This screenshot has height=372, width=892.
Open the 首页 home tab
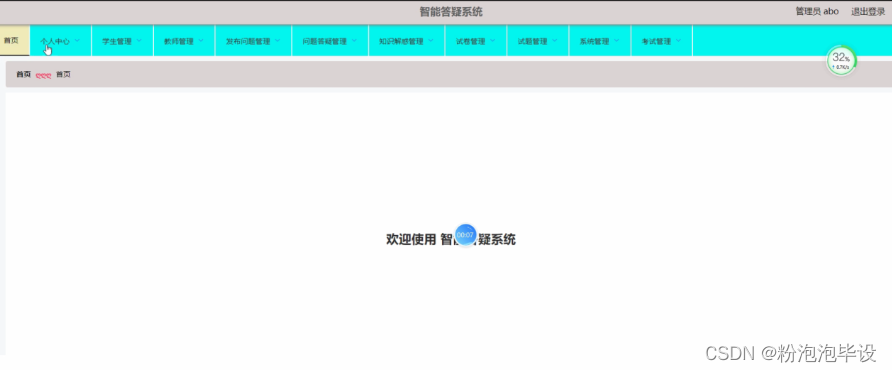[14, 40]
